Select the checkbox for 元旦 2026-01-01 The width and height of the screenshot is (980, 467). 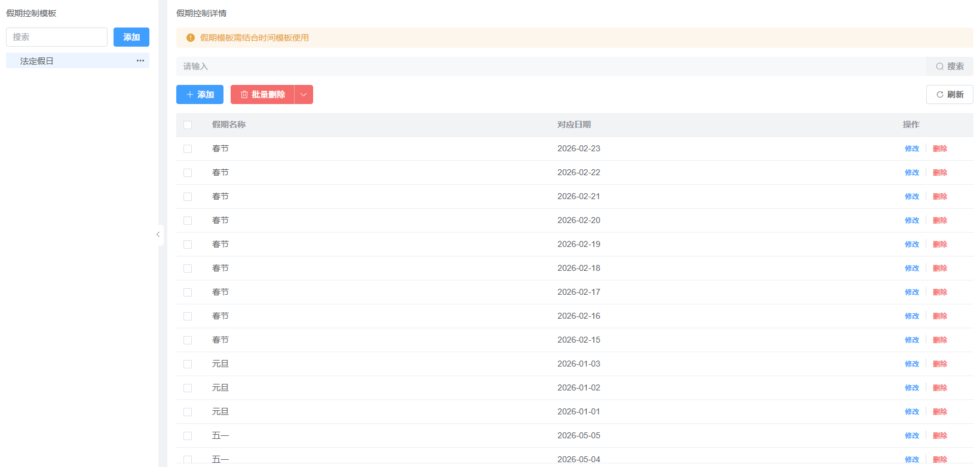(x=188, y=412)
